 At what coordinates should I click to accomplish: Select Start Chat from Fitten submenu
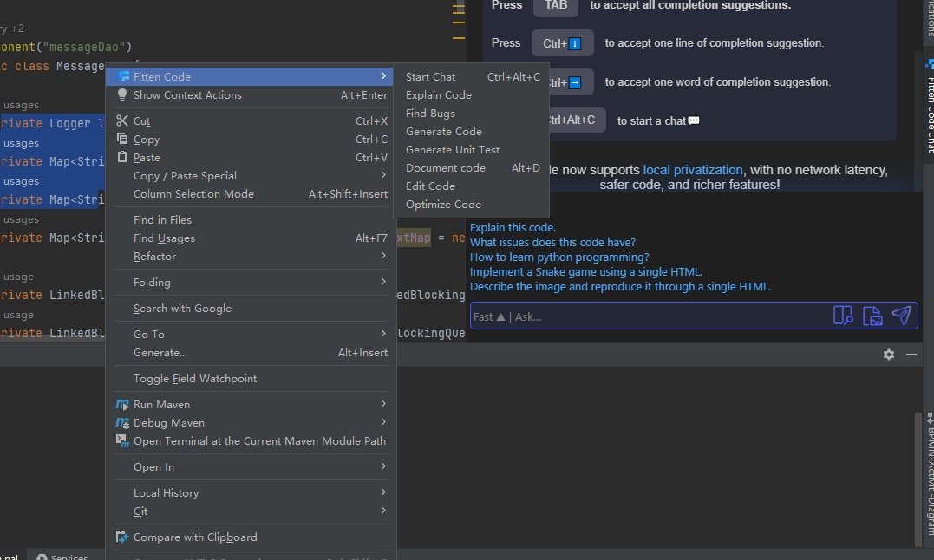(x=471, y=77)
